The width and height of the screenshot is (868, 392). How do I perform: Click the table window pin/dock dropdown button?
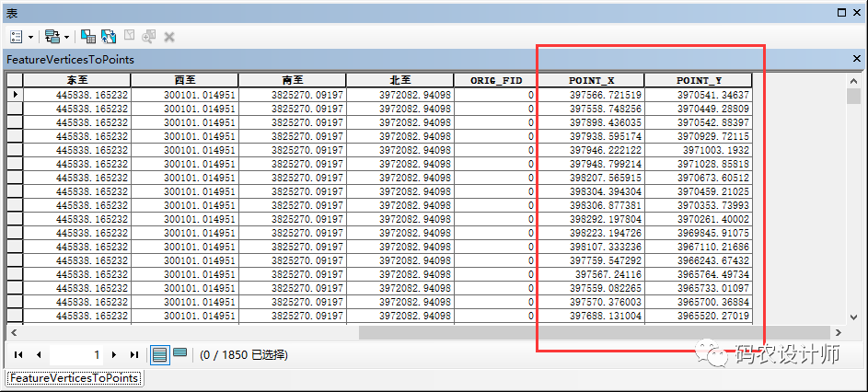pos(842,12)
